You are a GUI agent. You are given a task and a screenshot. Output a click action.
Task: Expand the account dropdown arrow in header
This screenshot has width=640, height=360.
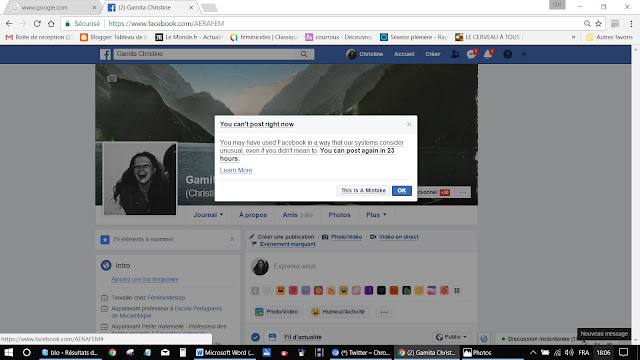[524, 54]
